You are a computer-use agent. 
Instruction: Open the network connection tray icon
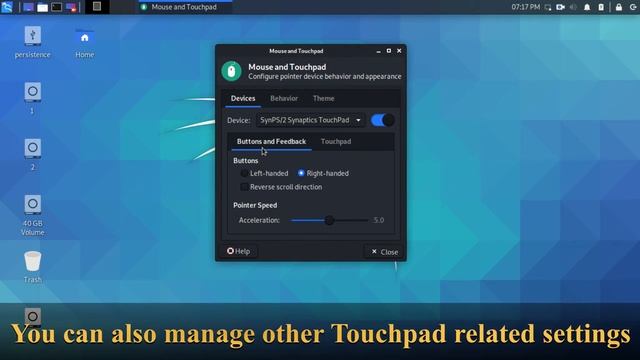click(x=548, y=7)
